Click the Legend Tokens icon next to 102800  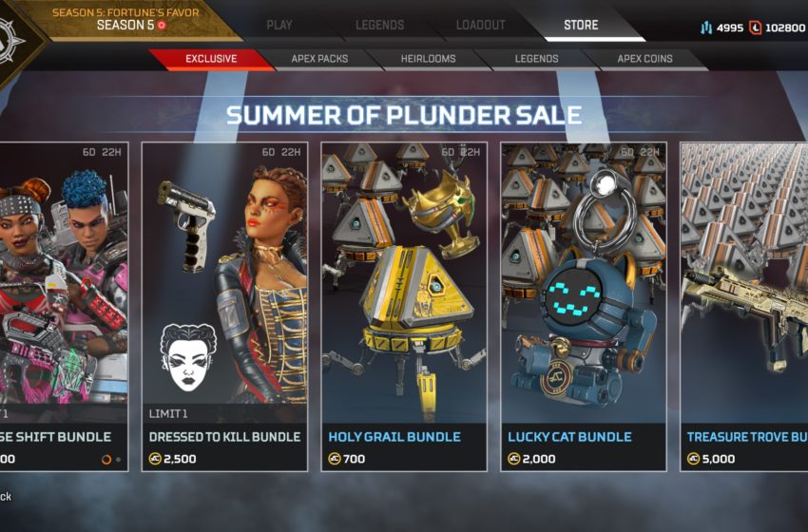click(755, 28)
